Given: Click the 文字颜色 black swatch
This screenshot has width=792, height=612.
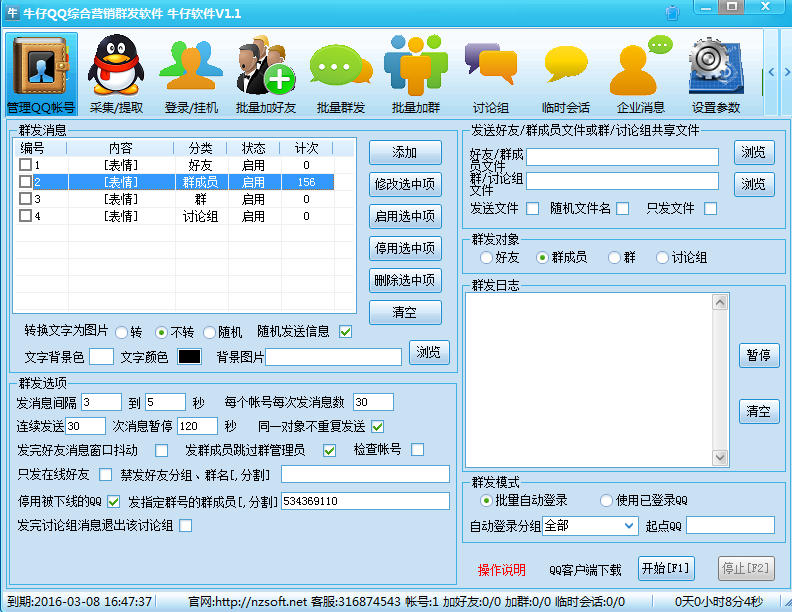Looking at the screenshot, I should (x=189, y=356).
